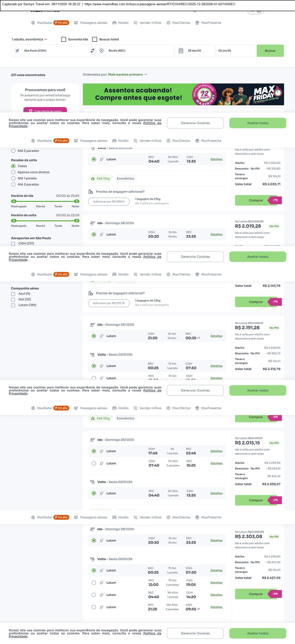Click pin icon on the 21:25 REC return flight
295x644 pixels.
[x=101, y=607]
